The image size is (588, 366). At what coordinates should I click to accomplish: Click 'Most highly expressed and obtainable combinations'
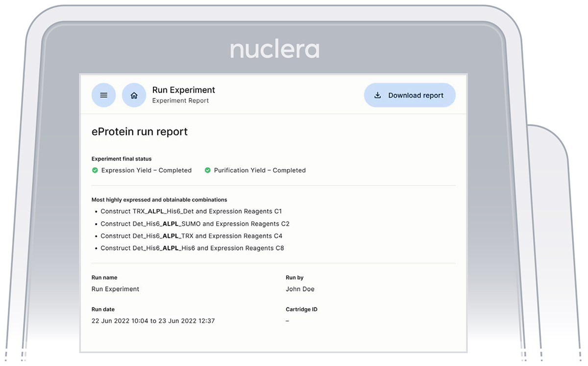coord(159,200)
